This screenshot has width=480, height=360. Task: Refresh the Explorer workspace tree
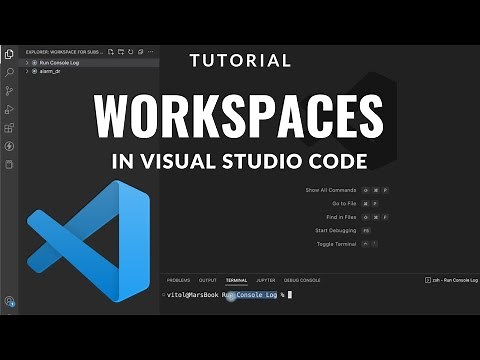[131, 52]
